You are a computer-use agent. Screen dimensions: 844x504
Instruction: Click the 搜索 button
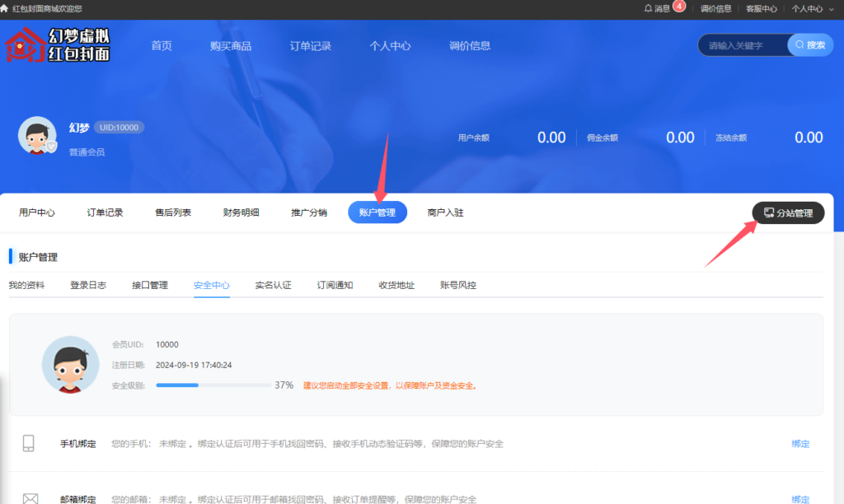pyautogui.click(x=810, y=45)
